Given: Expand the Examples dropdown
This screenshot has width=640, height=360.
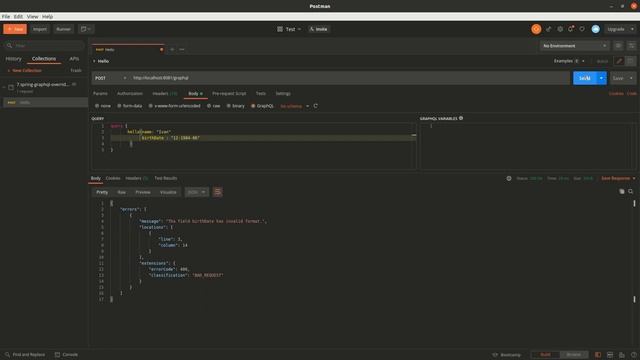Looking at the screenshot, I should 569,61.
